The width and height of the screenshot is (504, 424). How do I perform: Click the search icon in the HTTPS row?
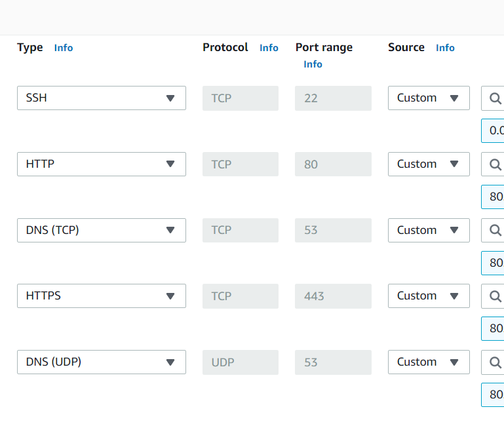495,296
